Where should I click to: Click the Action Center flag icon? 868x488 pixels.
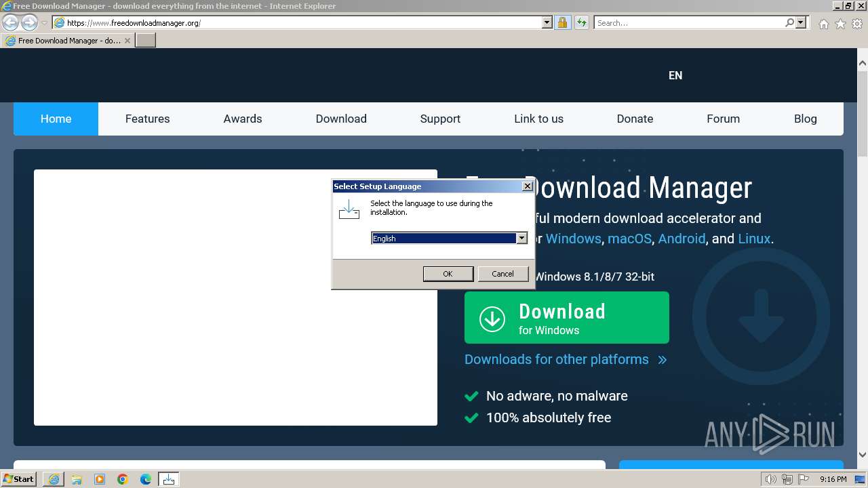[803, 479]
